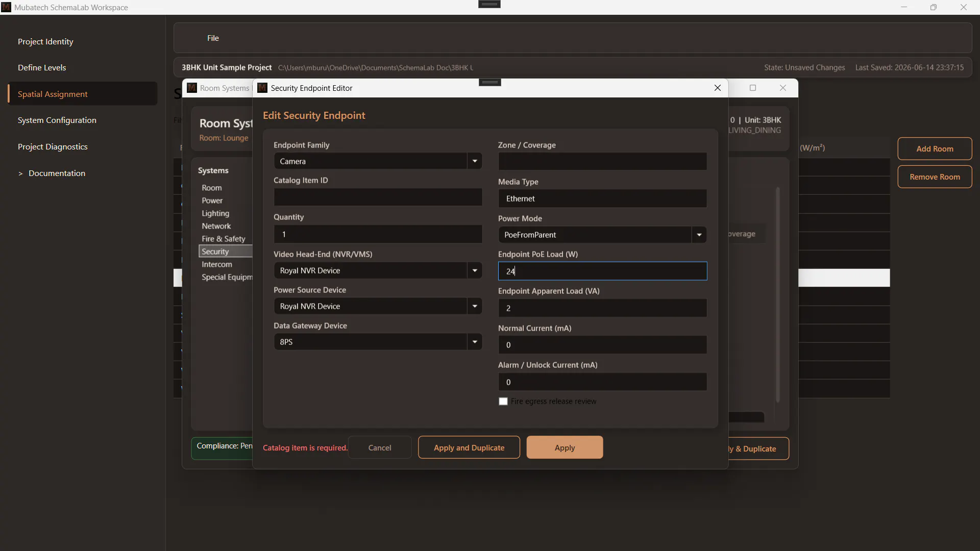Click the orange Apply button
The height and width of the screenshot is (551, 980).
[x=565, y=447]
